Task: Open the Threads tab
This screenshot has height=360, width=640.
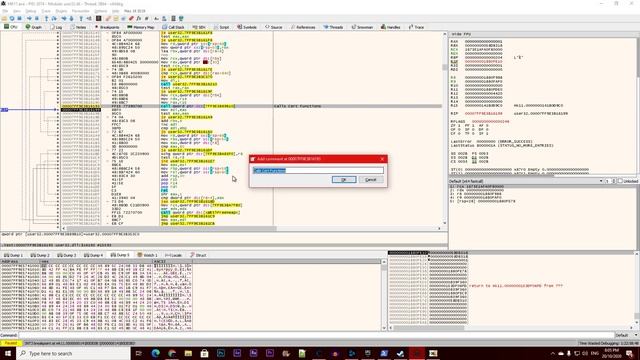Action: click(x=333, y=27)
